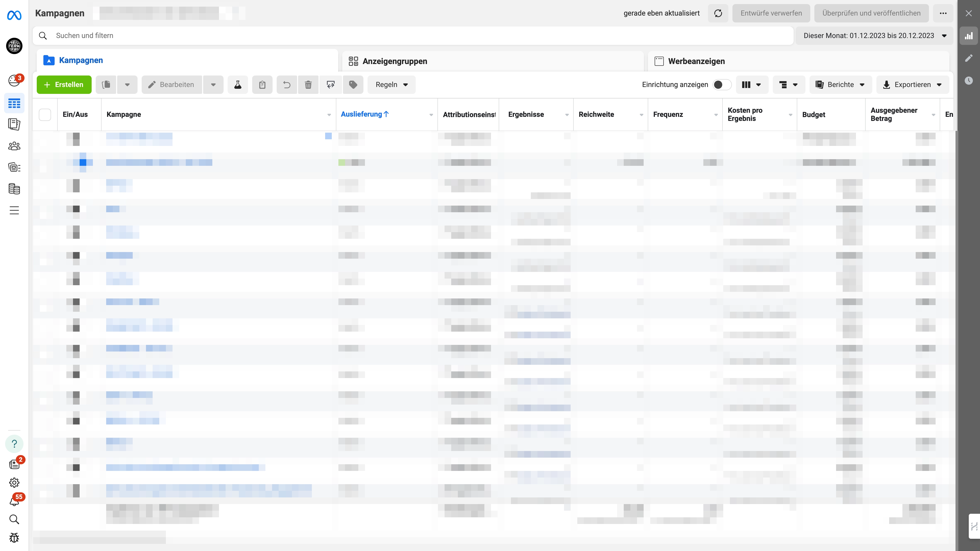Image resolution: width=980 pixels, height=551 pixels.
Task: Click the trash delete icon
Action: pyautogui.click(x=308, y=84)
